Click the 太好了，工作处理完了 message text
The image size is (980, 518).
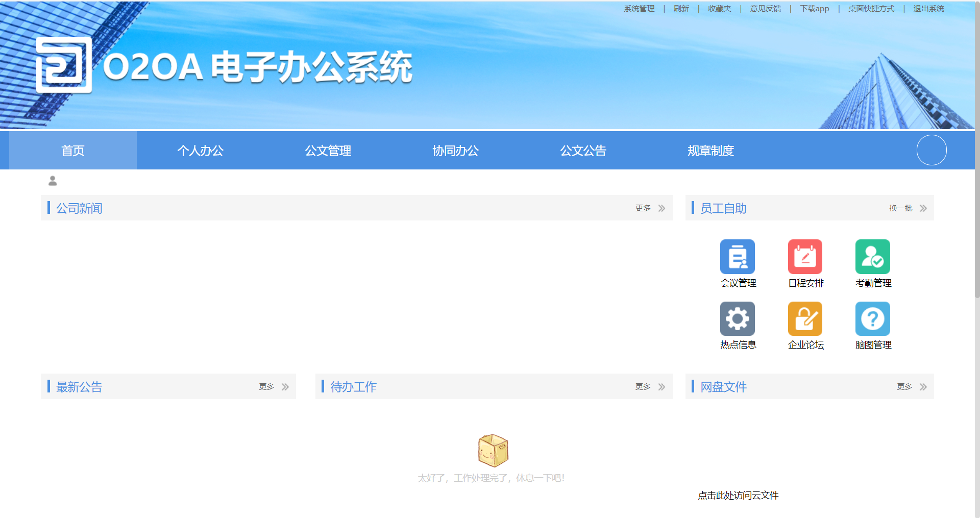click(492, 478)
